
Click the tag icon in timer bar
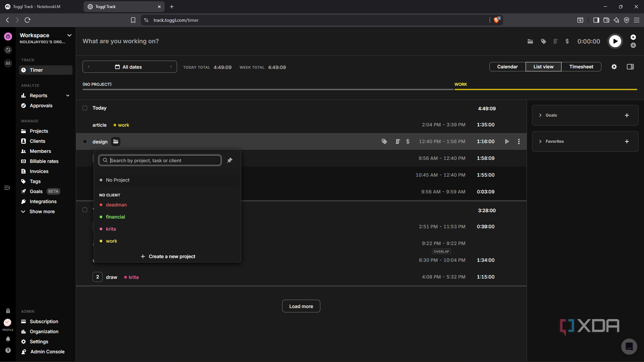coord(543,41)
